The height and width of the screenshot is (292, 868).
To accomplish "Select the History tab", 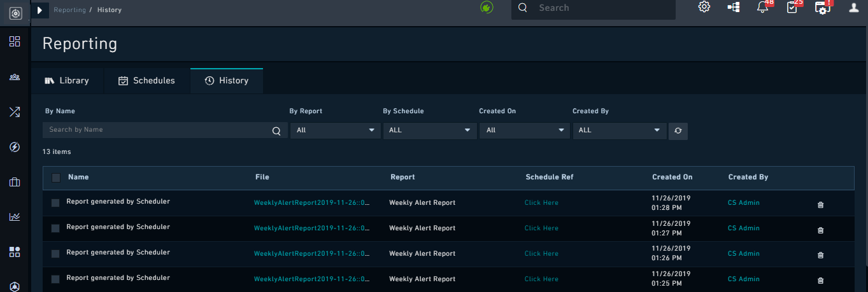I will 227,81.
